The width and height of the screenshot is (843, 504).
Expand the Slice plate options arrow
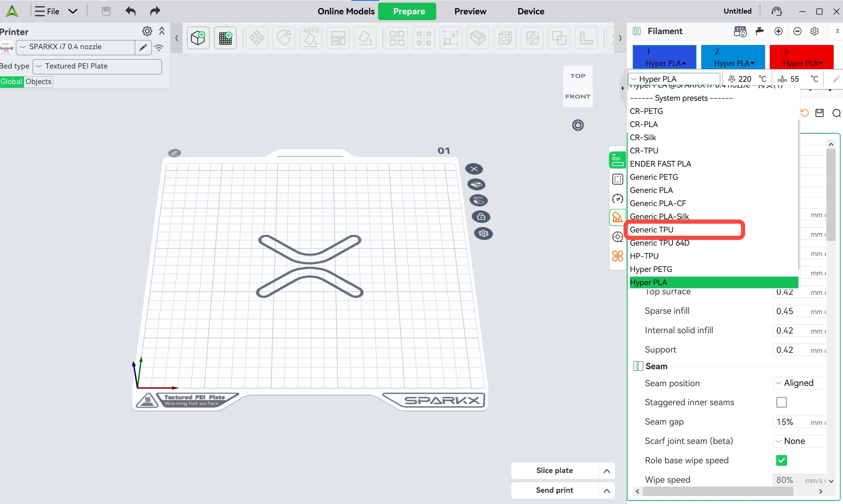coord(607,471)
